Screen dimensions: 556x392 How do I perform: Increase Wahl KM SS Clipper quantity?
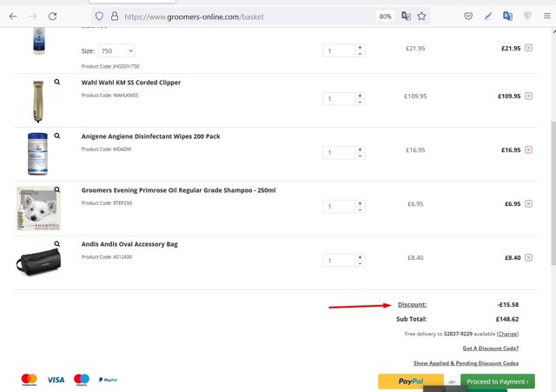pos(360,96)
